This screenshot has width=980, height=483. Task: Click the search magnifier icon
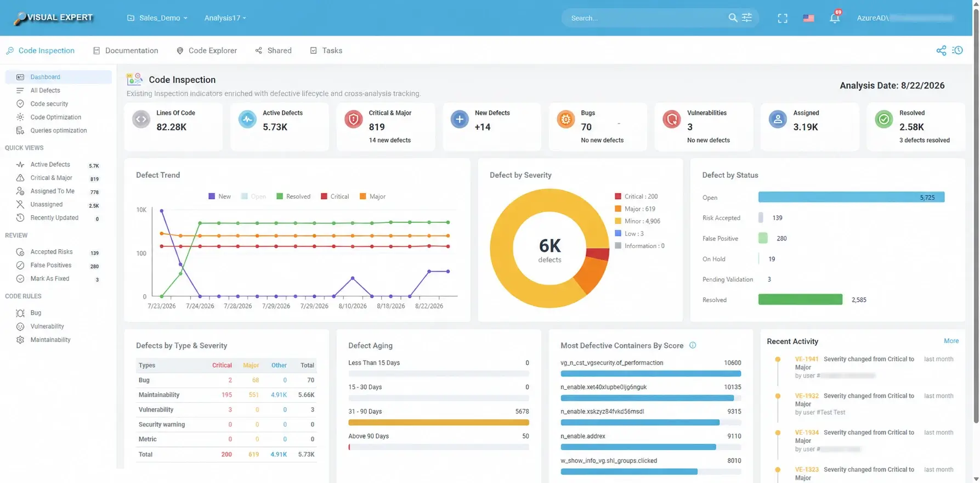(733, 18)
